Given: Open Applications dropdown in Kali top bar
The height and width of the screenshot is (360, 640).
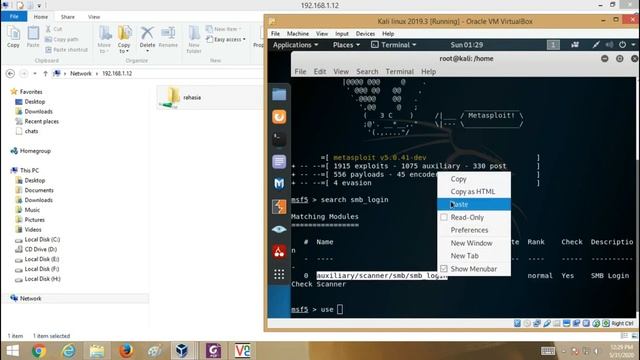Looking at the screenshot, I should [x=295, y=45].
